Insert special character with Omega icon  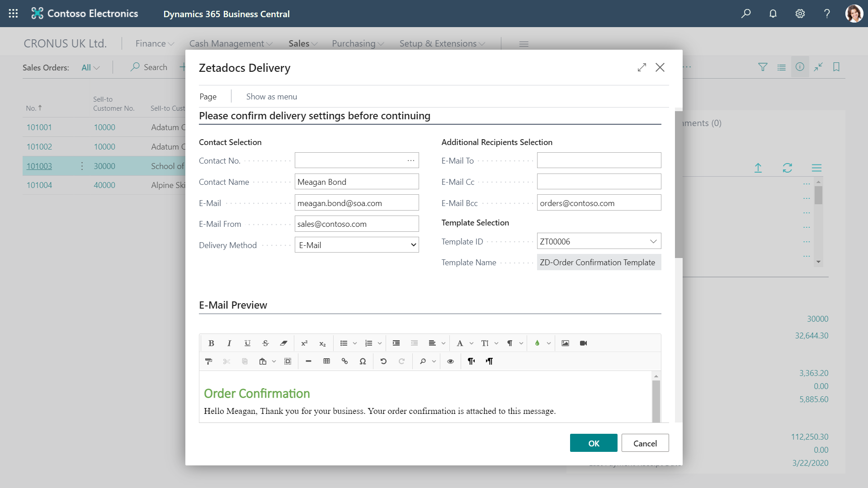tap(363, 361)
